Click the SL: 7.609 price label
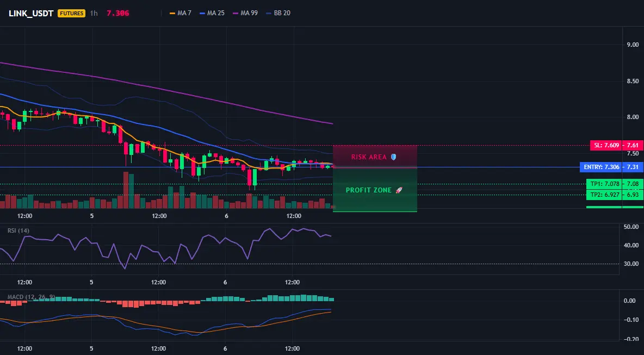The height and width of the screenshot is (355, 644). click(606, 145)
